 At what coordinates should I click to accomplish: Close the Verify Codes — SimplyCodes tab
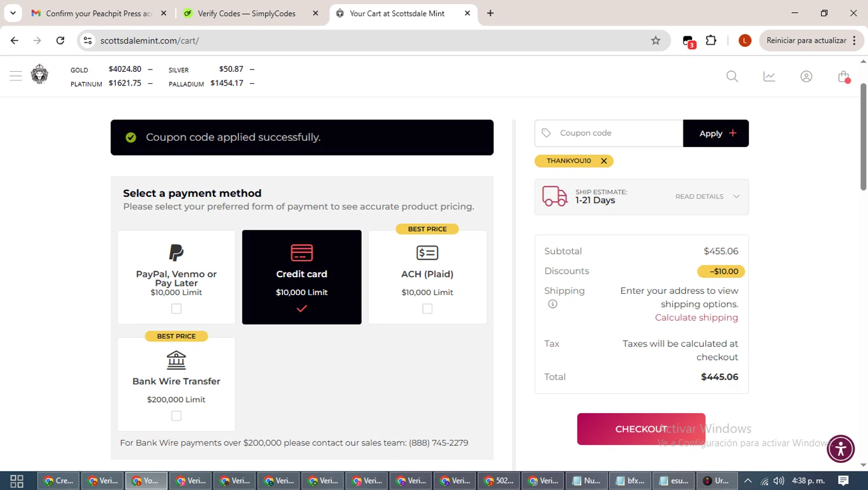click(315, 13)
